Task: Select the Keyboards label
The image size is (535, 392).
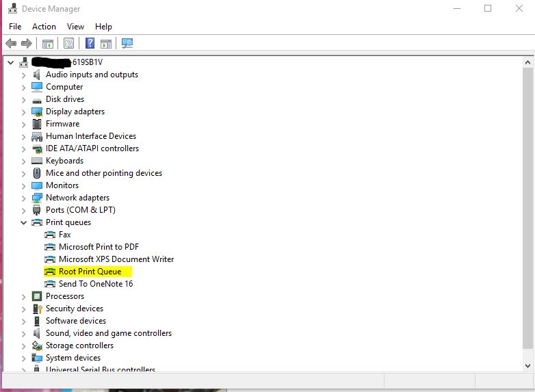Action: click(x=65, y=161)
